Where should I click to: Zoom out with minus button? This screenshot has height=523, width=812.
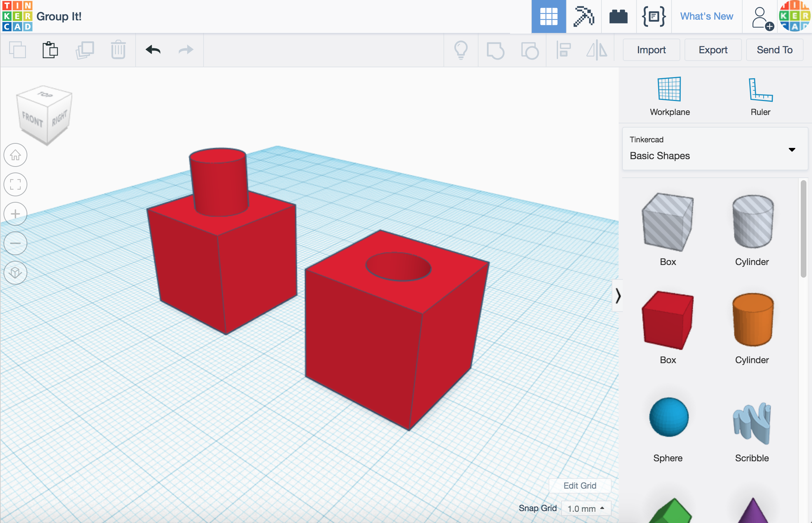tap(15, 243)
